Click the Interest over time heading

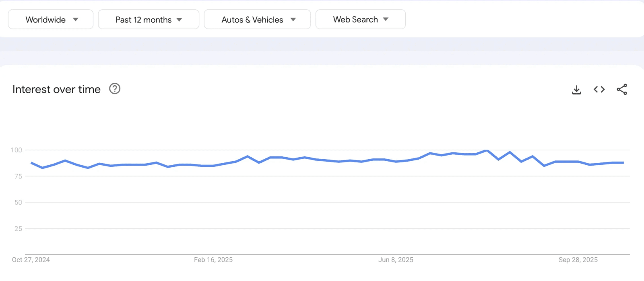coord(56,89)
